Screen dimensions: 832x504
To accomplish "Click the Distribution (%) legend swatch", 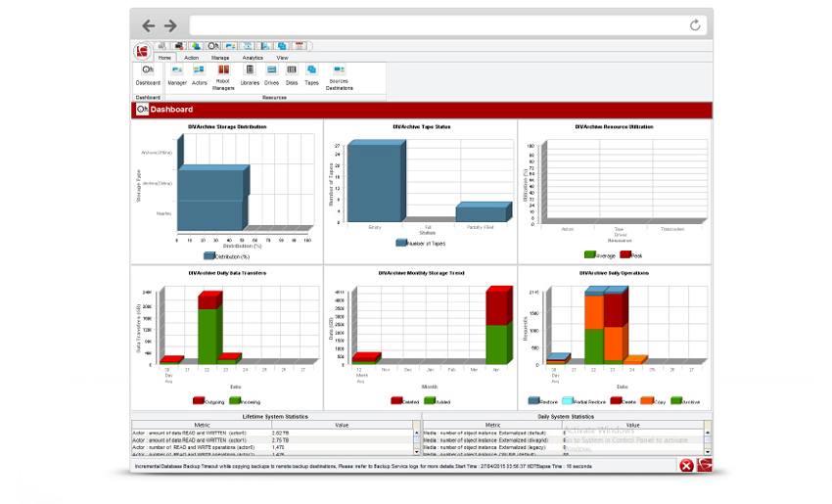I will 209,255.
